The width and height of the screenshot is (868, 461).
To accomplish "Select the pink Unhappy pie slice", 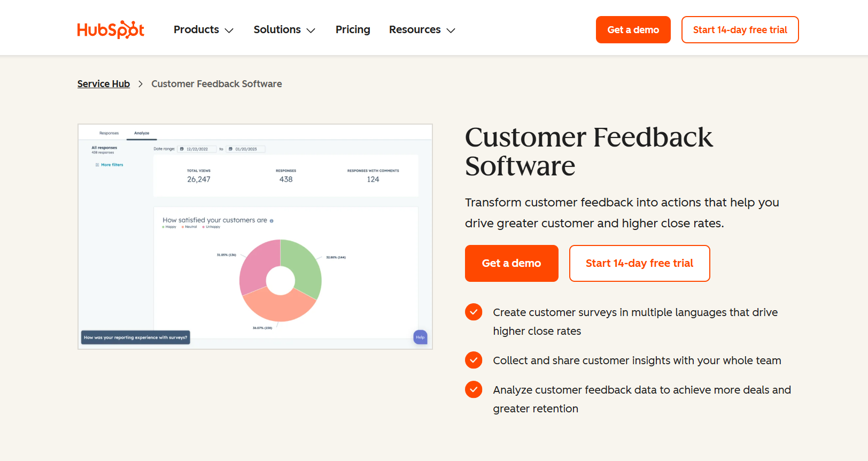I will (254, 262).
